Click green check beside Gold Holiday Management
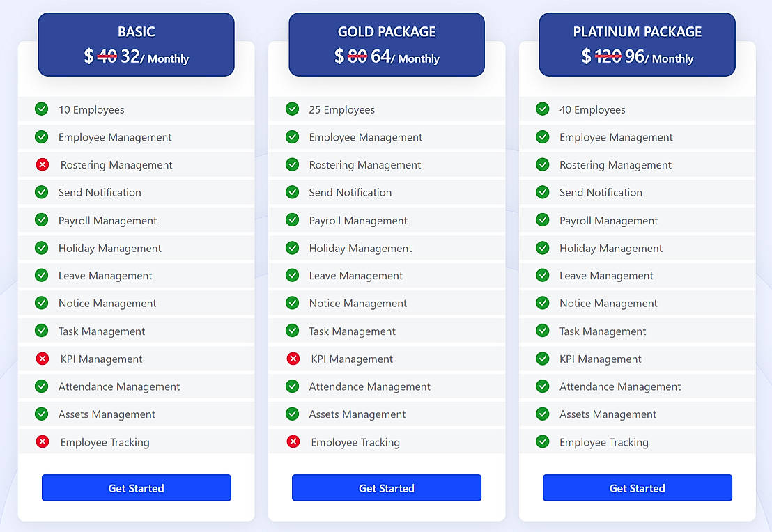The height and width of the screenshot is (532, 772). click(293, 247)
